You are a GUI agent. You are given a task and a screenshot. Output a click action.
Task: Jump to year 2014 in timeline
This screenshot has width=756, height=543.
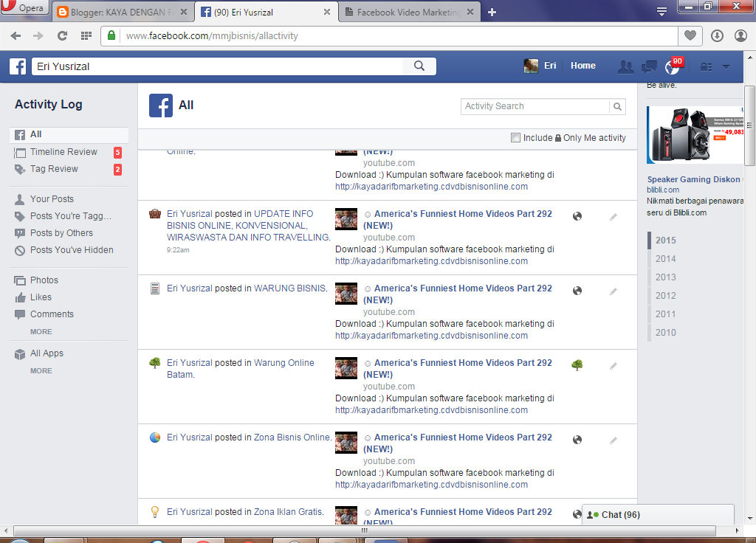pyautogui.click(x=665, y=259)
